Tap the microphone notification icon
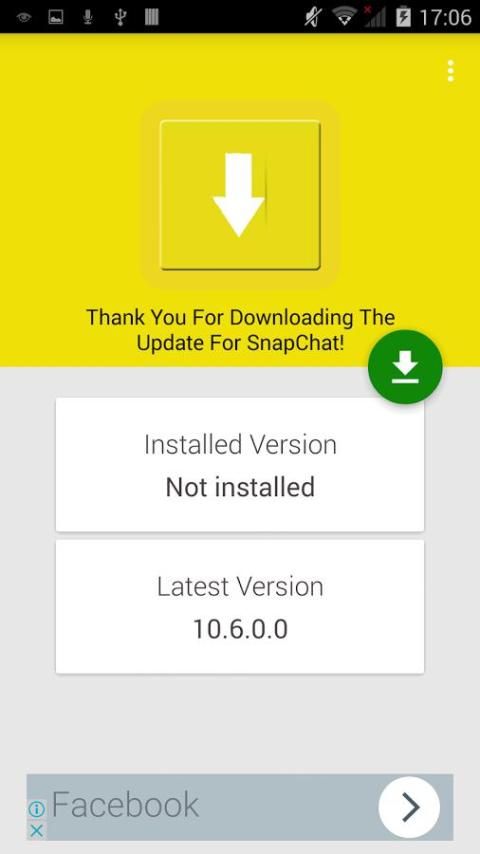The image size is (480, 854). 87,17
